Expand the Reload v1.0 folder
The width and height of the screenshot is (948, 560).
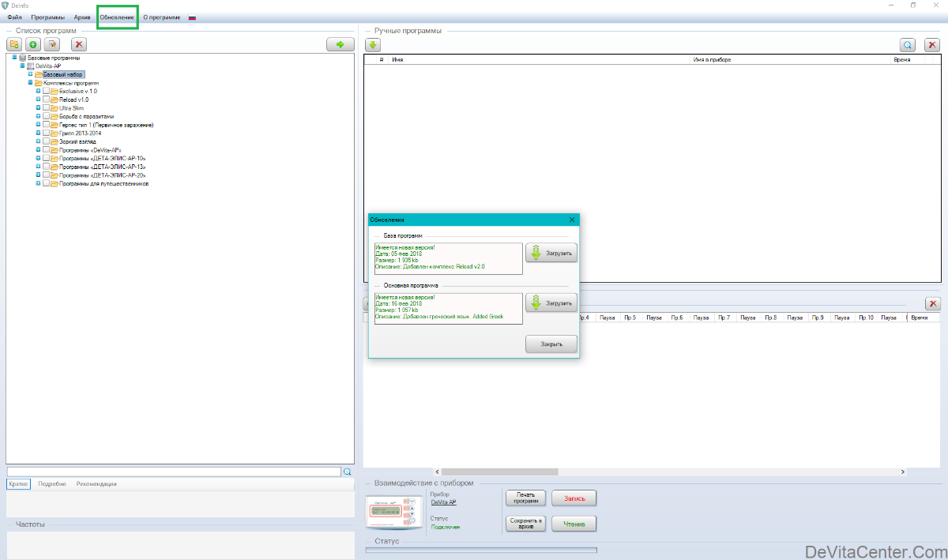click(x=38, y=100)
